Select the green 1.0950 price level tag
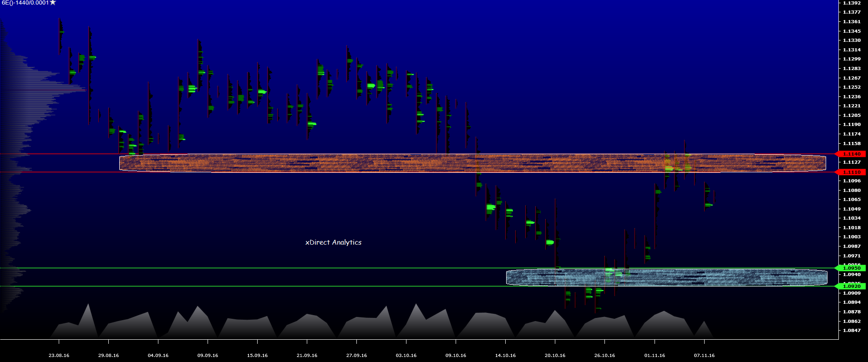Image resolution: width=868 pixels, height=362 pixels. pos(851,268)
